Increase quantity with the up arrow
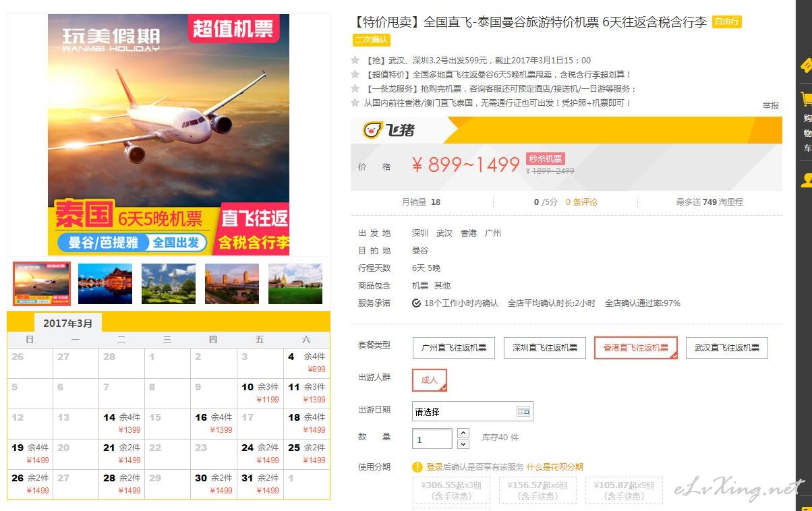The height and width of the screenshot is (511, 812). pos(463,433)
